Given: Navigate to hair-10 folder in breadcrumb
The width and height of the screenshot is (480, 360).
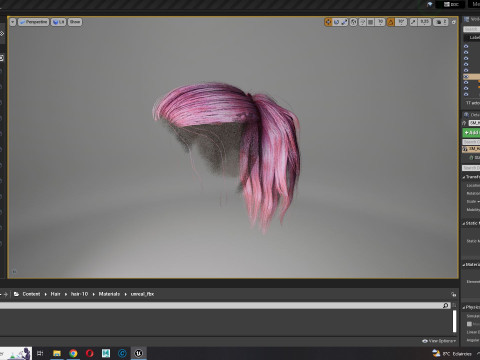Looking at the screenshot, I should click(x=79, y=294).
